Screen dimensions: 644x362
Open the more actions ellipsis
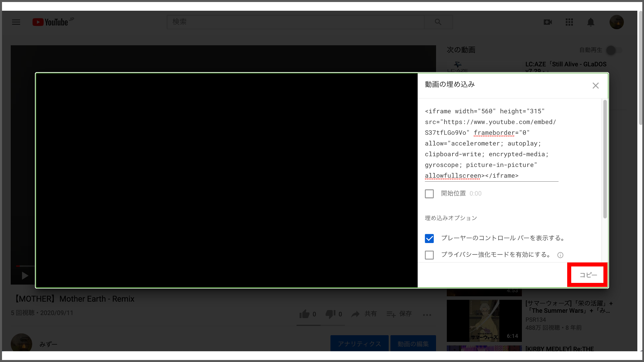pos(427,315)
